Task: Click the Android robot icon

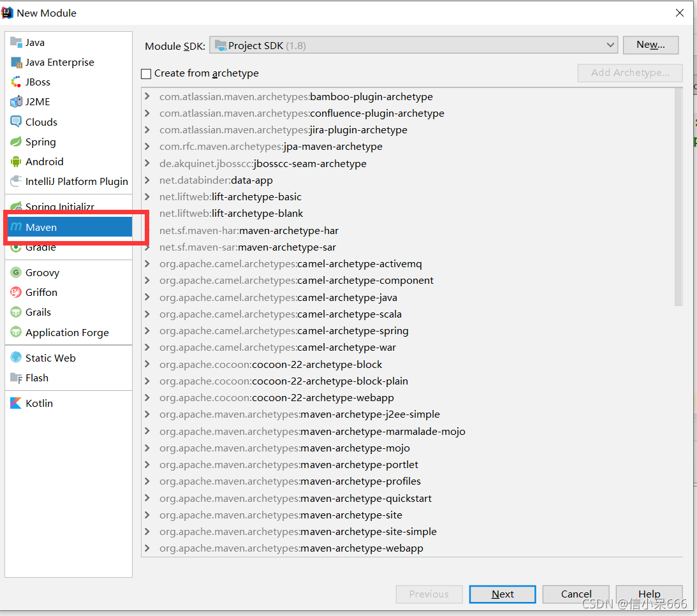Action: [x=16, y=161]
